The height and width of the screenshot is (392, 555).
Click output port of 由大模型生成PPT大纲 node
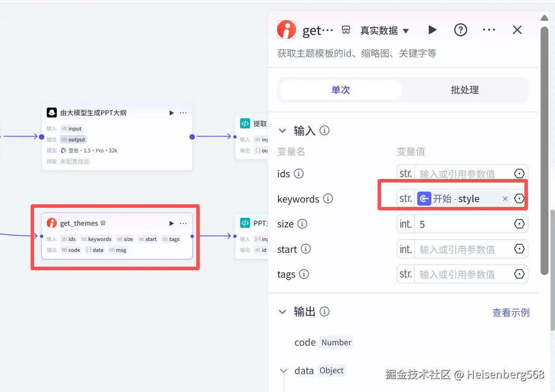(x=192, y=137)
